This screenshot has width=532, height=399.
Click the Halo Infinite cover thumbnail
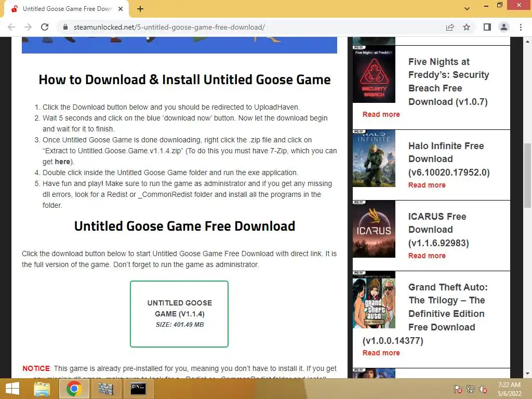point(374,158)
